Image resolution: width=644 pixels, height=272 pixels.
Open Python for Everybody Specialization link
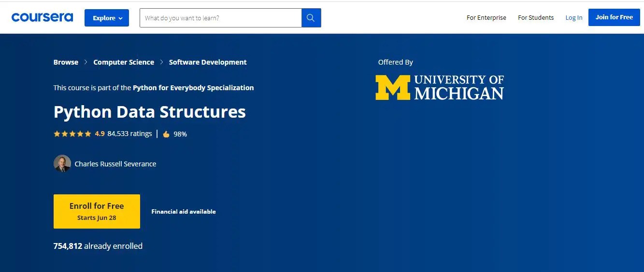point(193,88)
